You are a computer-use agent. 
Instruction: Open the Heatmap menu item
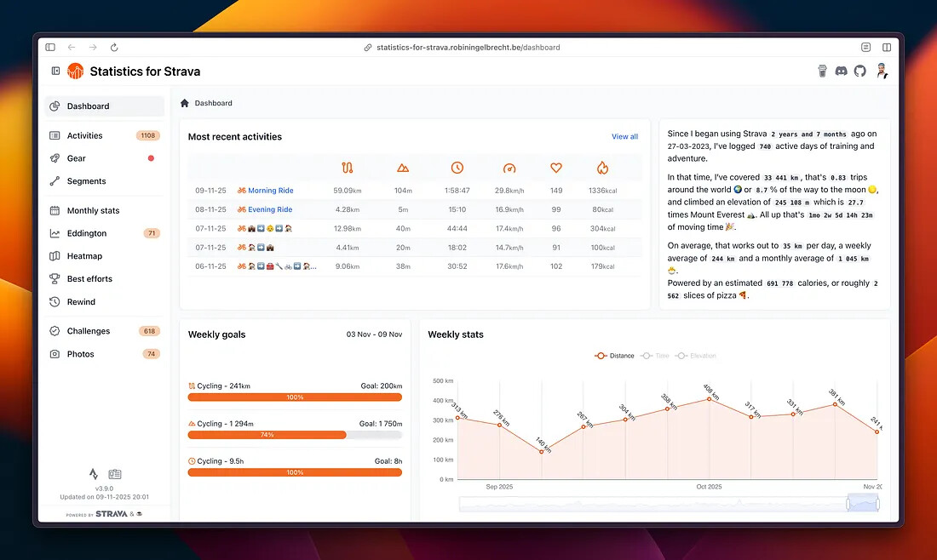[x=84, y=256]
